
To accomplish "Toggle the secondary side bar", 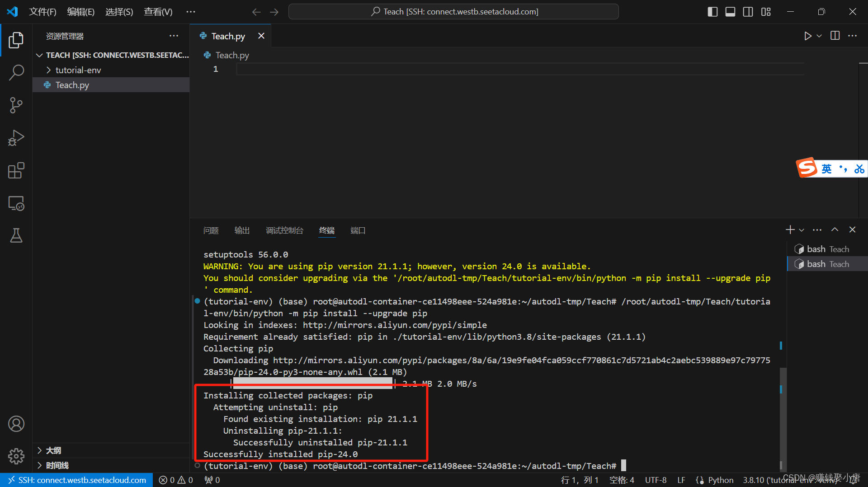I will [748, 12].
